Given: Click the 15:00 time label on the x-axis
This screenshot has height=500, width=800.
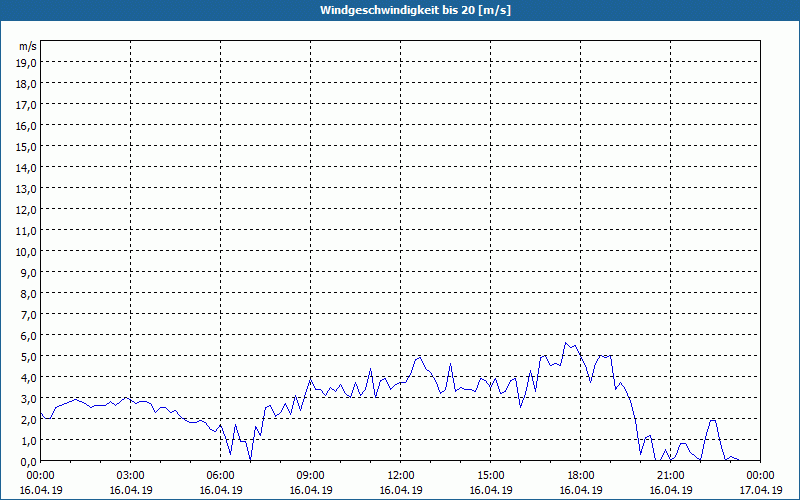Looking at the screenshot, I should click(x=491, y=476).
